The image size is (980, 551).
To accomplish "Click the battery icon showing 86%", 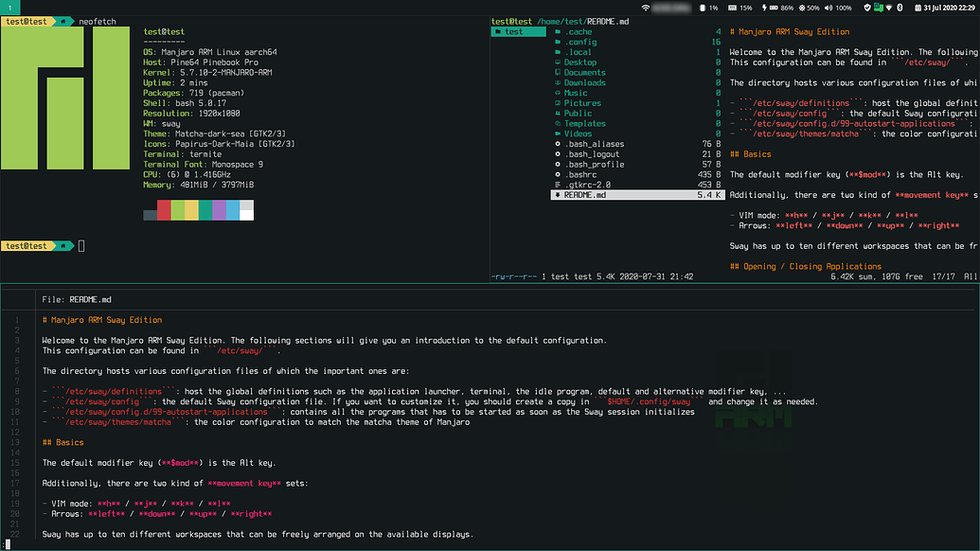I will (775, 7).
